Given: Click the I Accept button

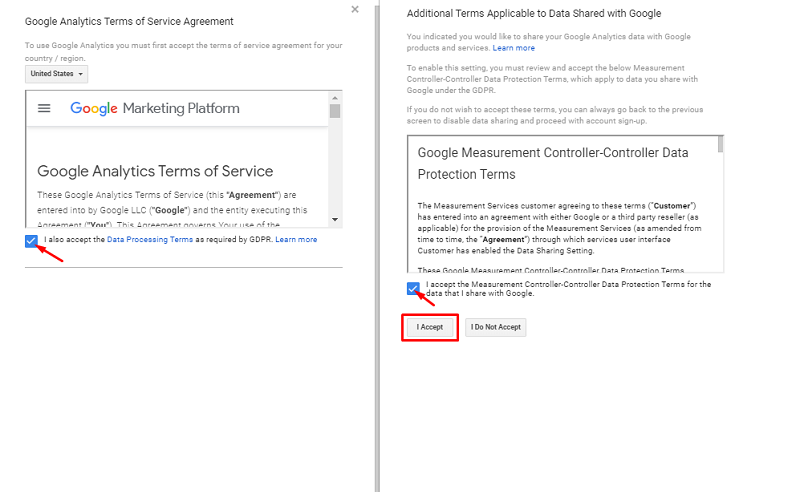Looking at the screenshot, I should 430,327.
